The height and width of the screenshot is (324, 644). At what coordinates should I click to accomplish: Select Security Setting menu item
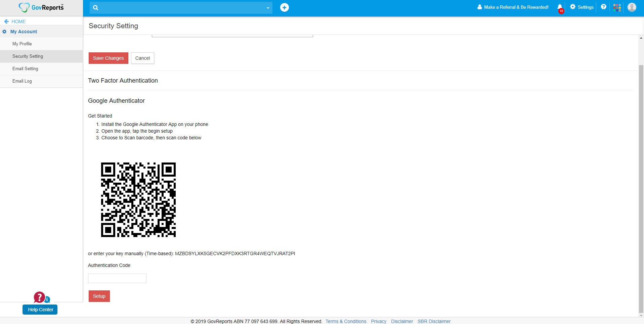[41, 56]
